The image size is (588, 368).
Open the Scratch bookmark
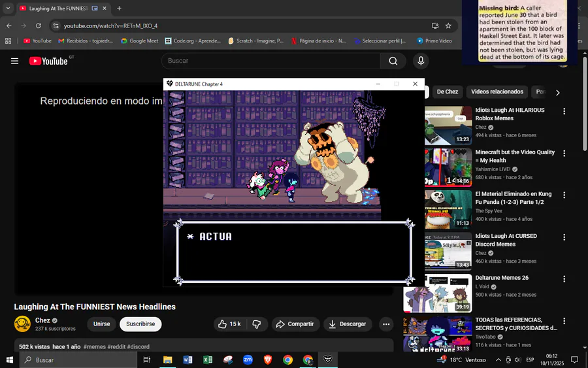point(255,41)
